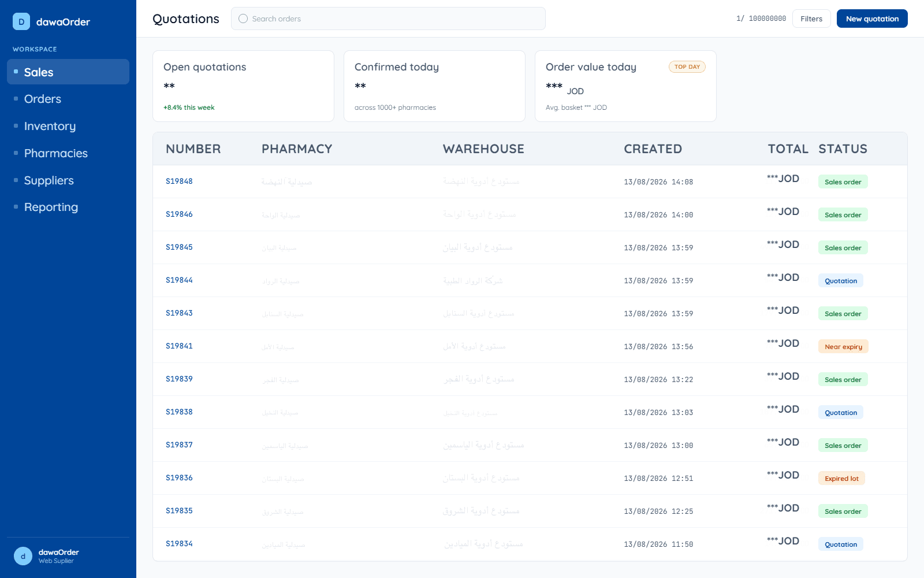Click created date 13/08/2026 13:03

coord(658,413)
